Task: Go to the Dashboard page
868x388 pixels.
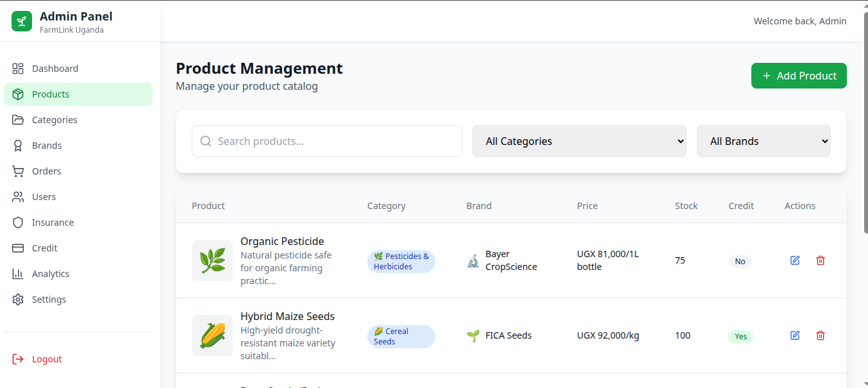Action: [x=55, y=69]
